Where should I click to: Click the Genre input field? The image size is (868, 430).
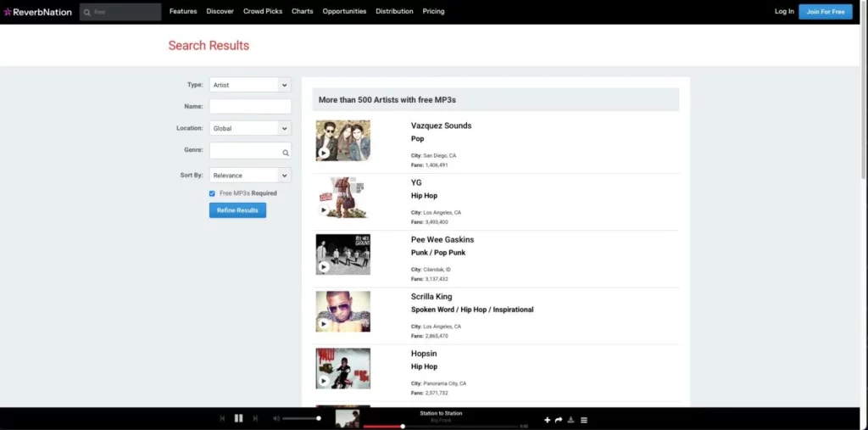[x=250, y=151]
